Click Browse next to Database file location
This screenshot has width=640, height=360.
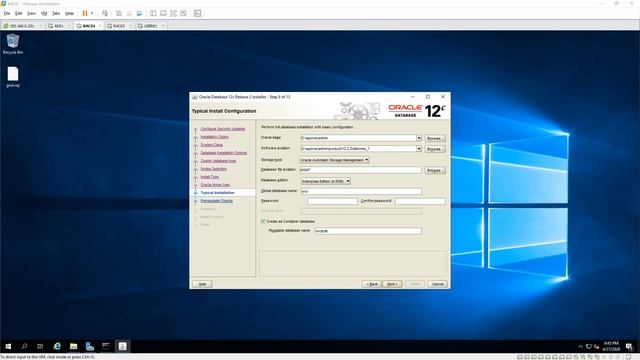[x=434, y=170]
